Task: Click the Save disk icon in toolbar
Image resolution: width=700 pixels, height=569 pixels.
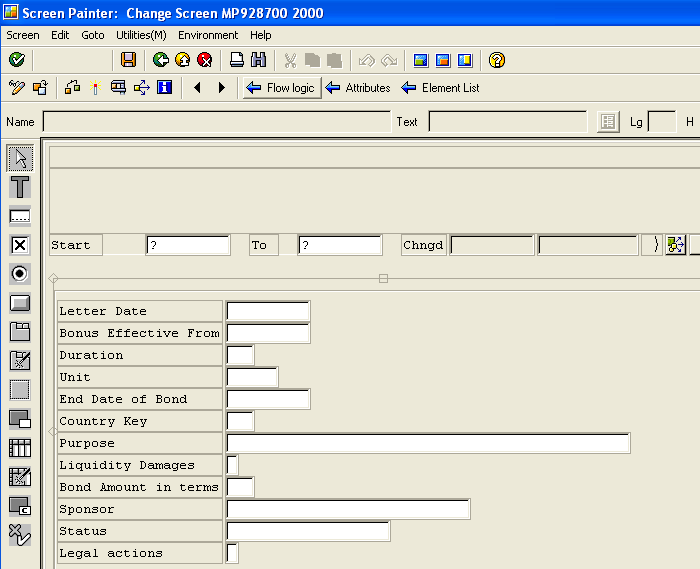Action: coord(129,60)
